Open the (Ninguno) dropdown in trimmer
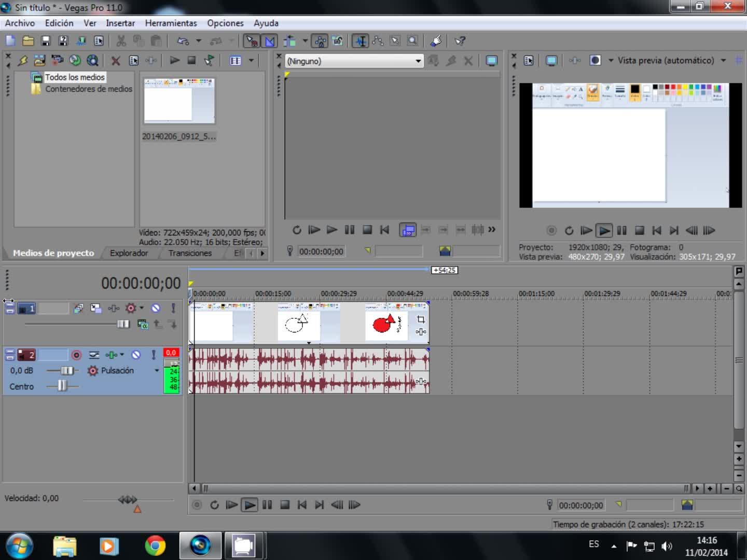 pyautogui.click(x=418, y=61)
